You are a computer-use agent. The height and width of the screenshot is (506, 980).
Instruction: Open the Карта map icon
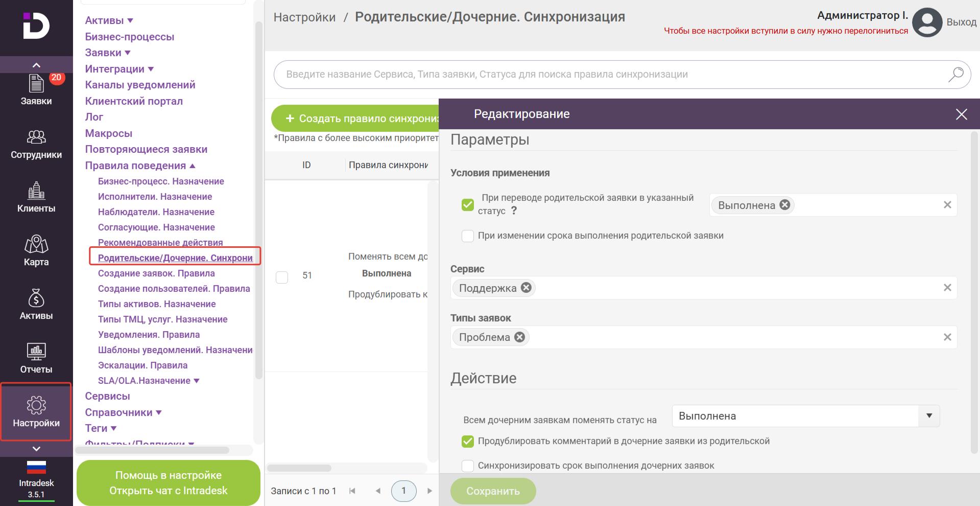(36, 251)
